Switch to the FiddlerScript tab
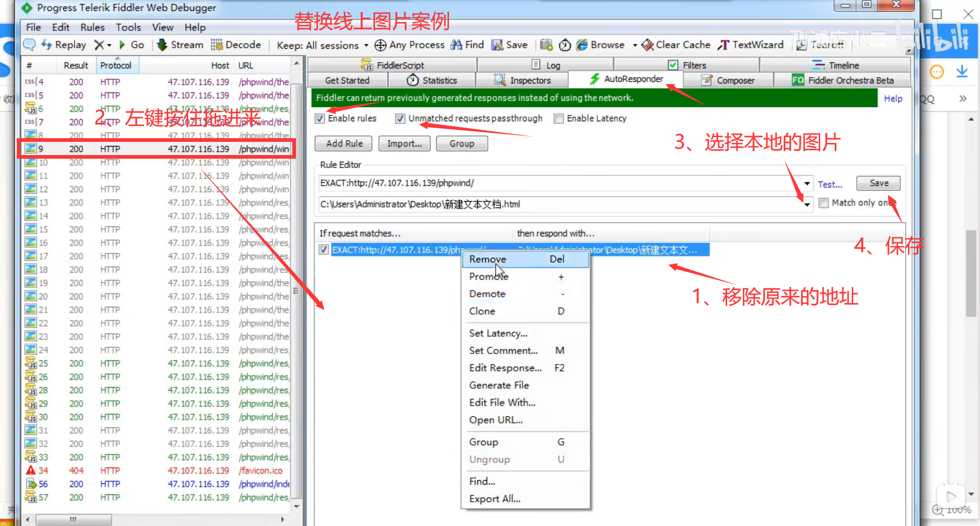The height and width of the screenshot is (526, 980). tap(392, 65)
